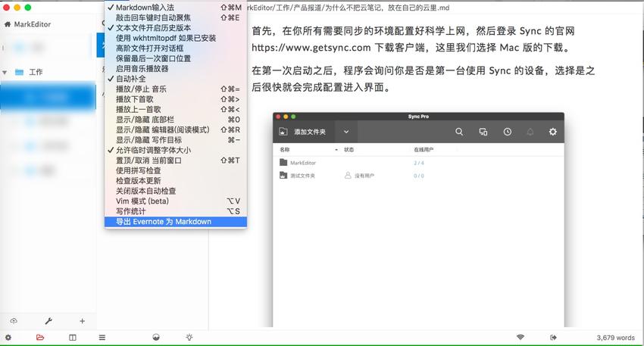Viewport: 644px width, 346px height.
Task: Toggle 文本文件开启历史版本 option
Action: (x=176, y=28)
